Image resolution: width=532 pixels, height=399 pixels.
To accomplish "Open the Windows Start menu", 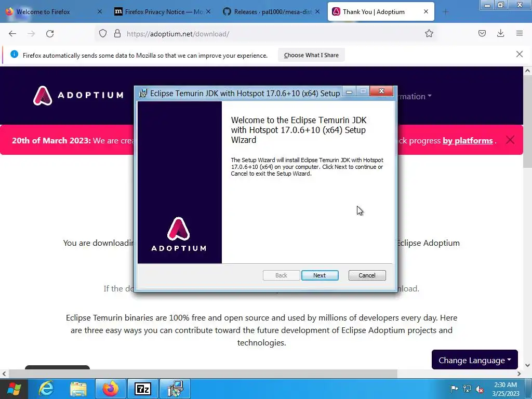I will tap(14, 389).
